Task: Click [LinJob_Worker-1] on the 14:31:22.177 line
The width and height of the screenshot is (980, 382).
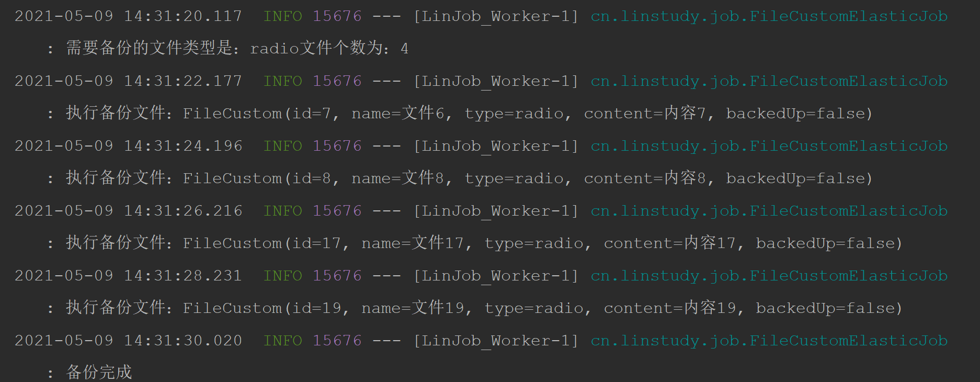Action: tap(496, 82)
